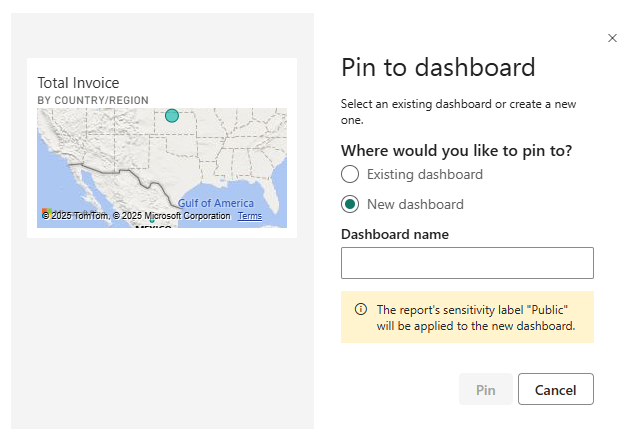Click the TomTom copyright text on map
644x432 pixels.
tap(78, 216)
